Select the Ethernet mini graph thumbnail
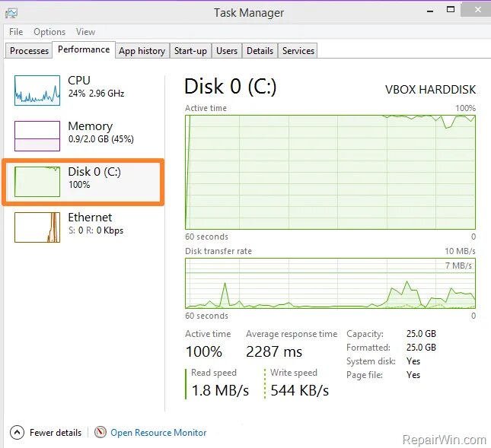This screenshot has width=491, height=448. click(37, 227)
